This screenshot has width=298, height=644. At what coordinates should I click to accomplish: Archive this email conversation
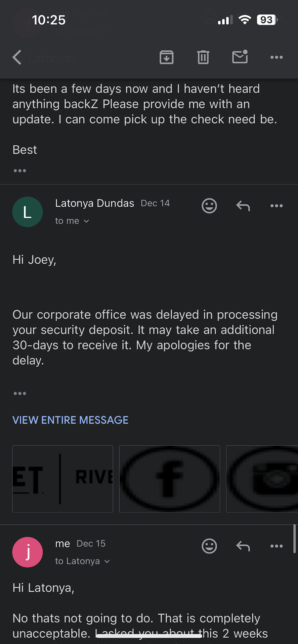click(x=166, y=57)
